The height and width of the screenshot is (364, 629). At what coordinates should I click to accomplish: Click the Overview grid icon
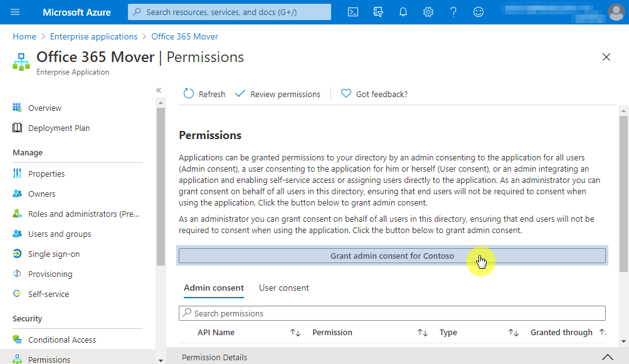click(x=17, y=107)
